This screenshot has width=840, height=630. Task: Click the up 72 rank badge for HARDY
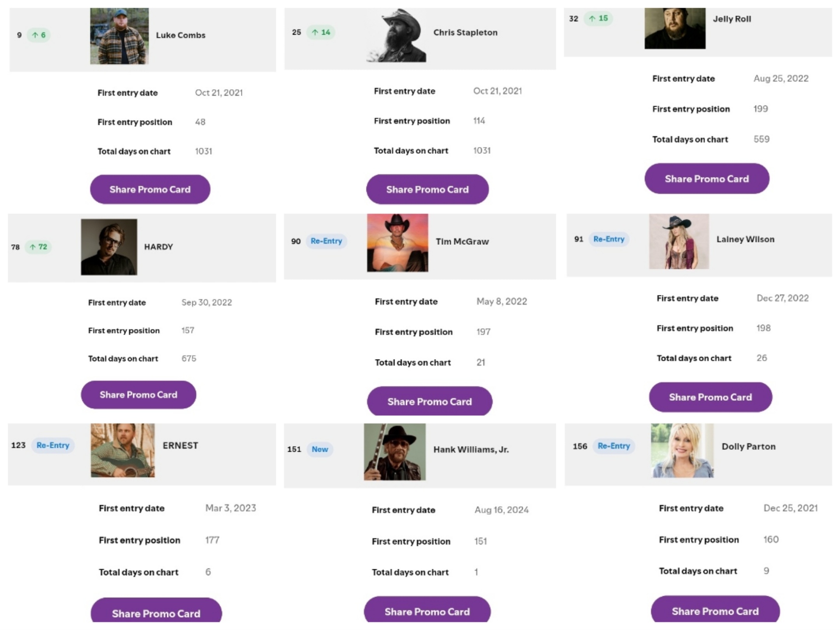point(38,247)
